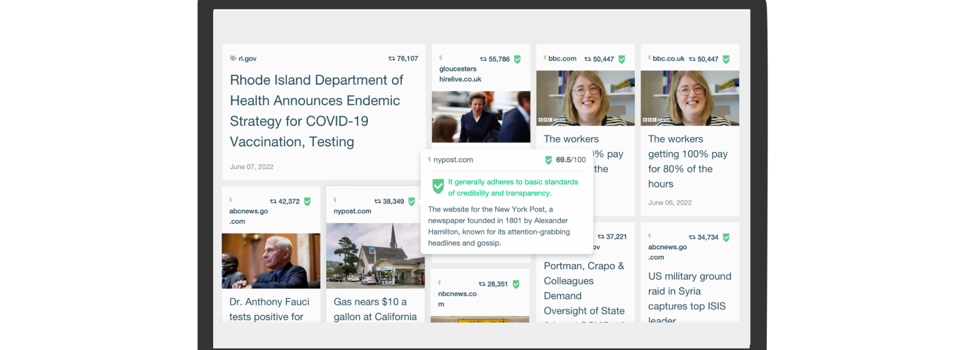
Task: Click the green credibility shield on gloucestershirelive card
Action: tap(517, 59)
